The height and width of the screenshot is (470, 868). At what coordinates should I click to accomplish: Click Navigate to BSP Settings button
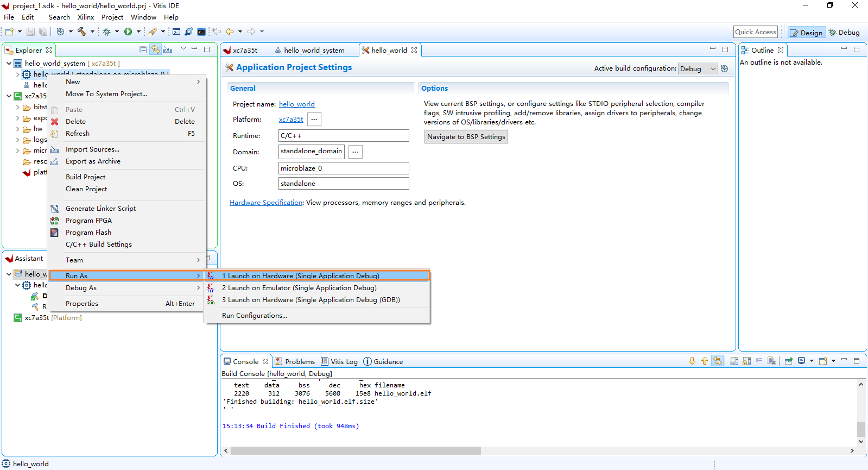coord(466,137)
